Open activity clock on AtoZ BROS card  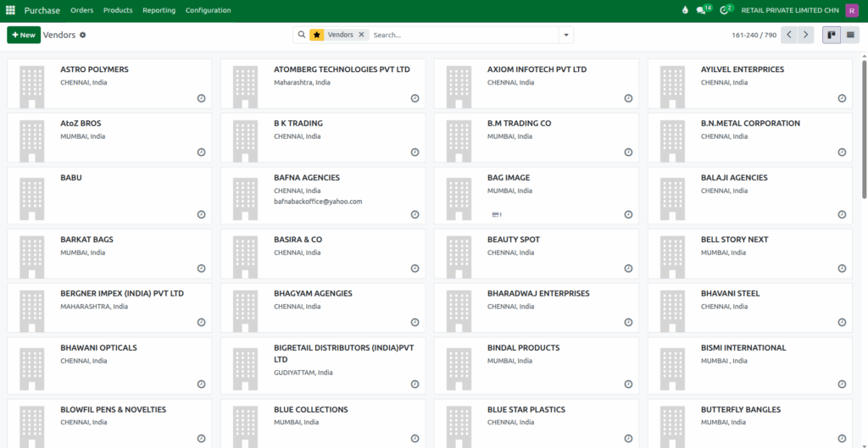pos(202,152)
